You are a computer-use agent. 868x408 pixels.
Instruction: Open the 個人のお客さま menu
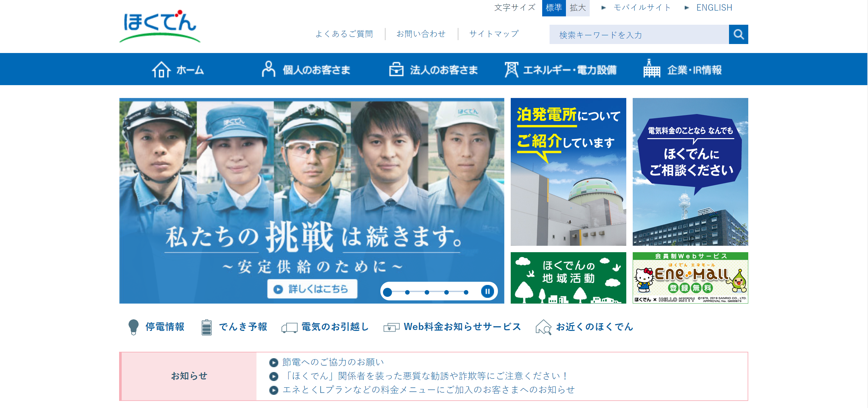(306, 69)
